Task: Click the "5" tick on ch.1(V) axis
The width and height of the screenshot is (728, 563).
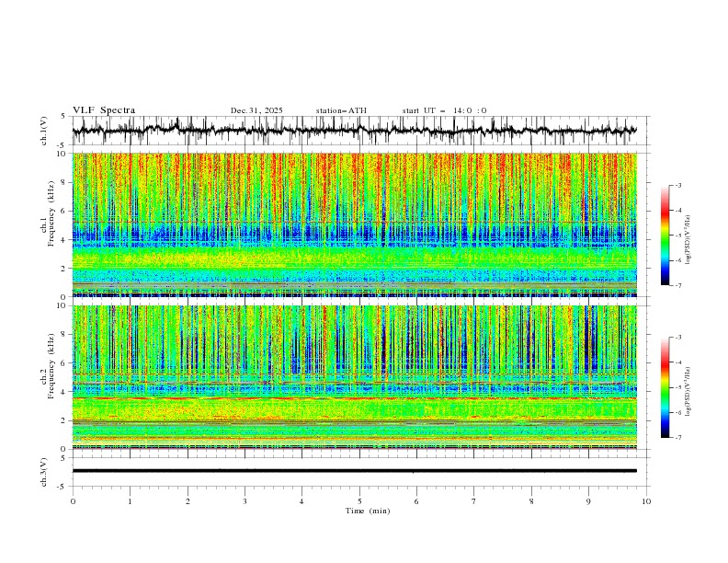Action: [63, 117]
